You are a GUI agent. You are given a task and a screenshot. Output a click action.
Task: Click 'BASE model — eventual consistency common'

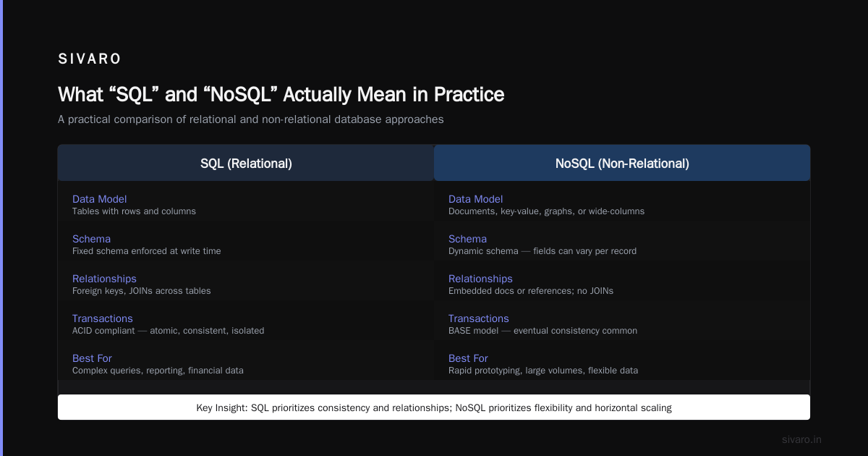tap(542, 331)
